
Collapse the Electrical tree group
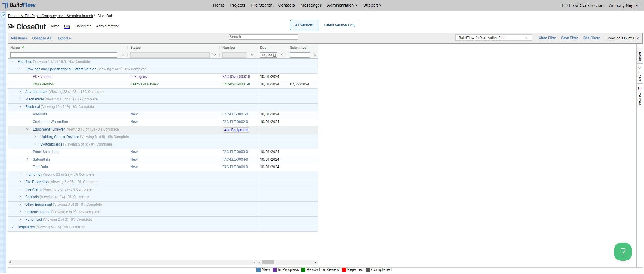point(20,107)
